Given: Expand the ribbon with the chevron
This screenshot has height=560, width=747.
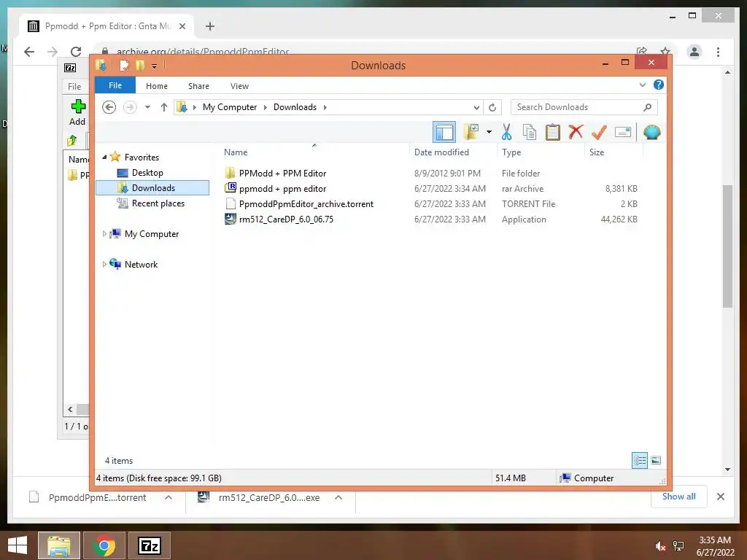Looking at the screenshot, I should pyautogui.click(x=642, y=85).
